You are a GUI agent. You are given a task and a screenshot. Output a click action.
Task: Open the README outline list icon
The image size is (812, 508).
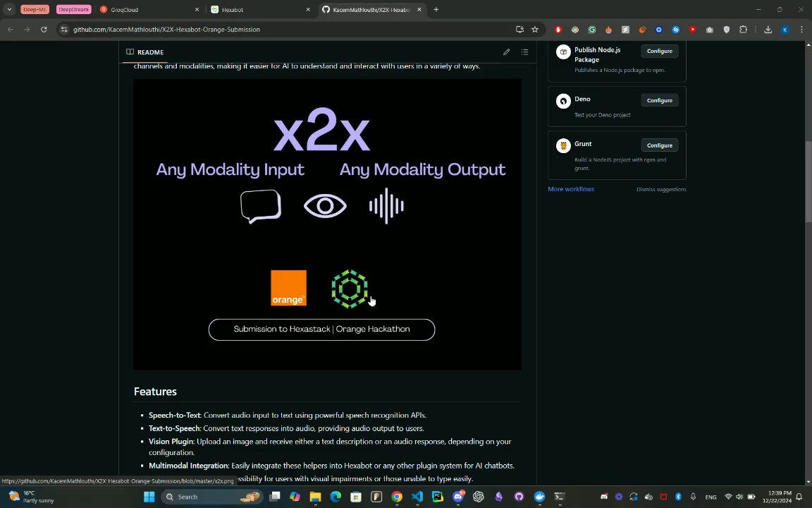[524, 52]
